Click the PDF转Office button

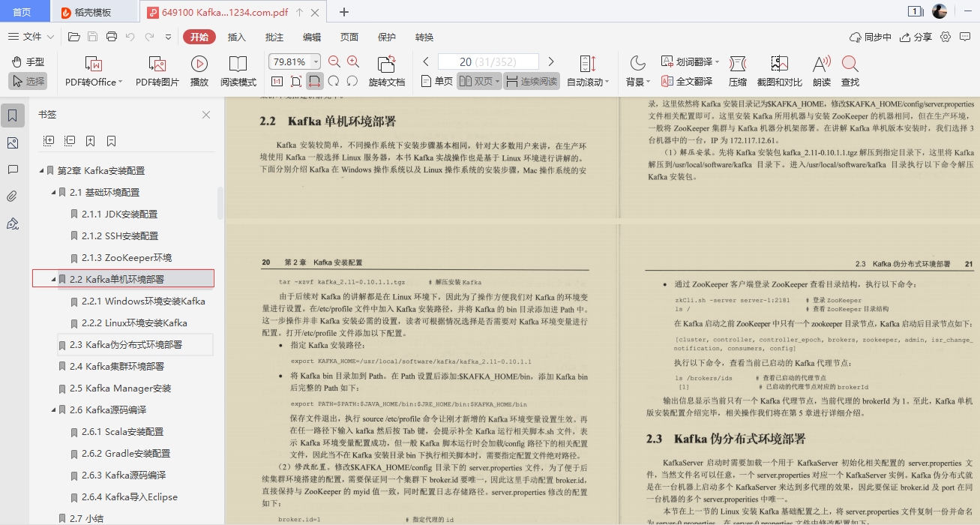(91, 70)
